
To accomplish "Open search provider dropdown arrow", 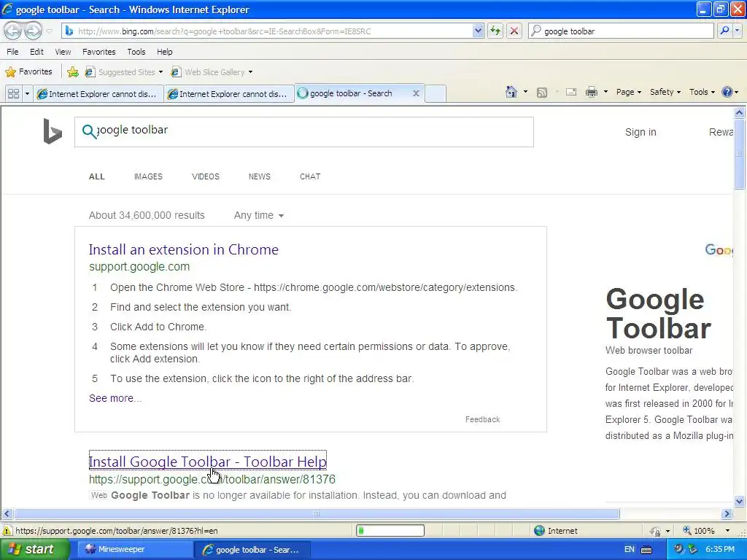I will click(737, 31).
